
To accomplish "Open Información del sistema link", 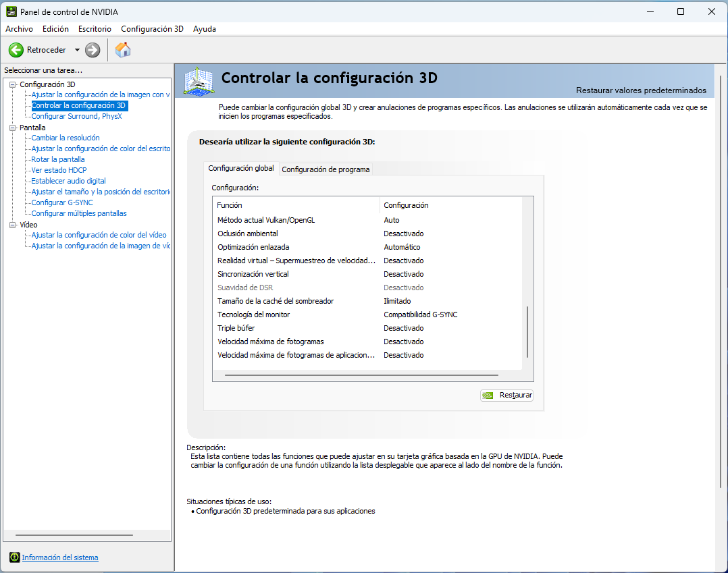I will (60, 557).
